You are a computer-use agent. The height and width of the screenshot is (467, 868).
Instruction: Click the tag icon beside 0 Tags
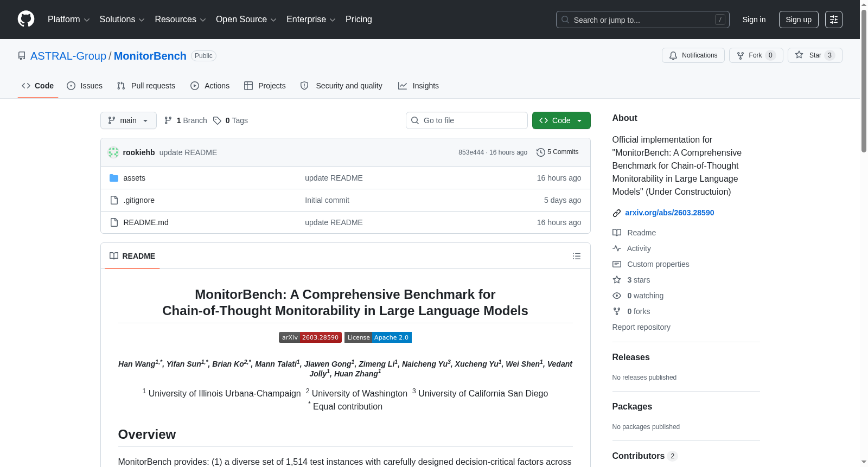coord(217,120)
